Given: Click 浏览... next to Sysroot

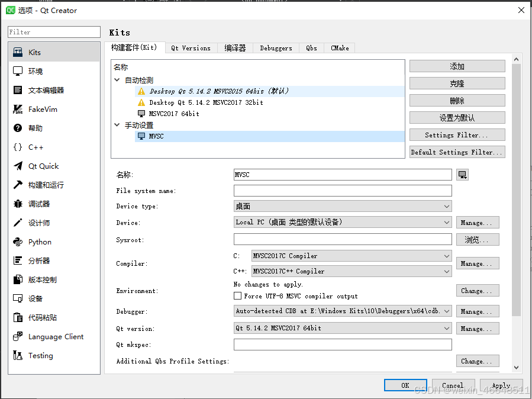Looking at the screenshot, I should tap(478, 240).
